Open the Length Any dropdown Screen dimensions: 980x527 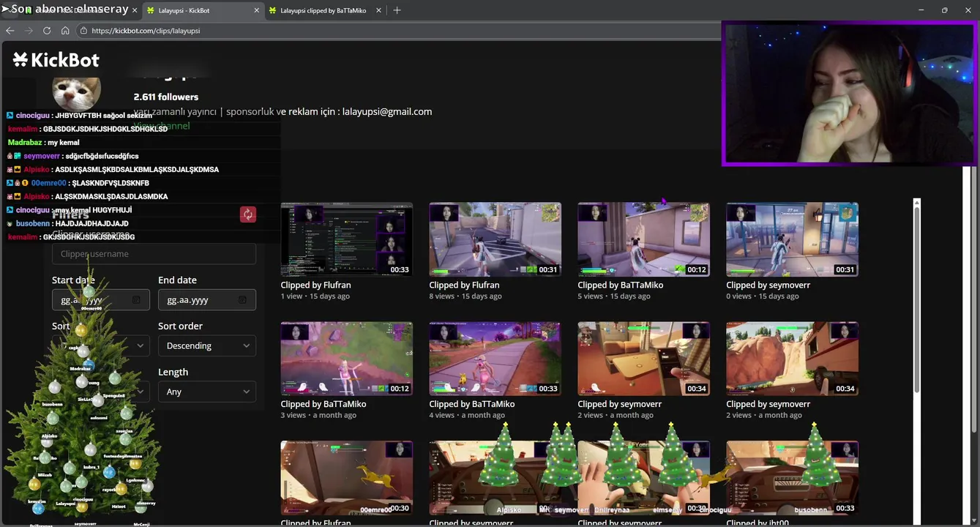pyautogui.click(x=207, y=392)
